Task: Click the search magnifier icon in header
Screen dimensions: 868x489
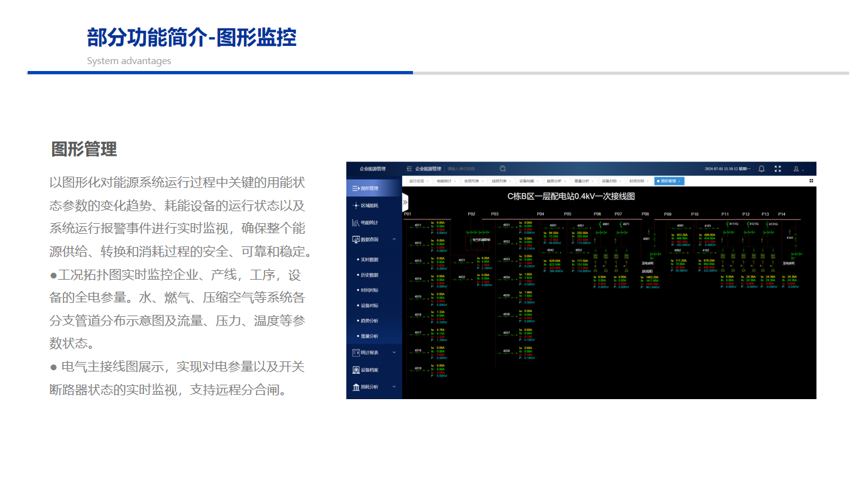Action: click(x=503, y=168)
